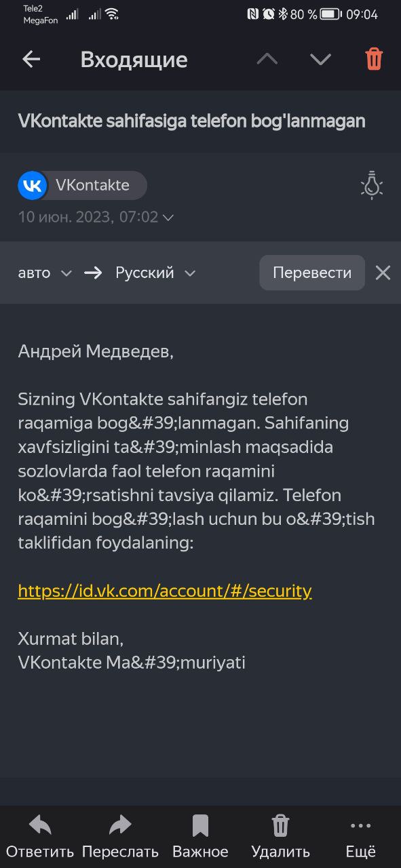Toggle dark theme lightbulb icon
This screenshot has width=401, height=868.
coord(372,185)
